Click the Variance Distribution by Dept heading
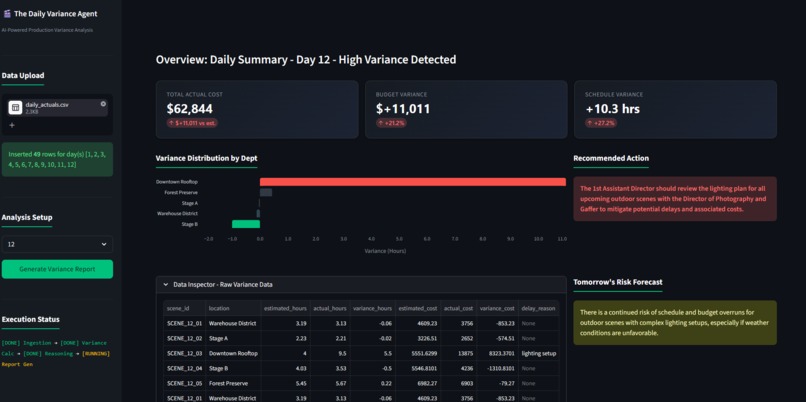This screenshot has width=806, height=402. click(x=207, y=158)
